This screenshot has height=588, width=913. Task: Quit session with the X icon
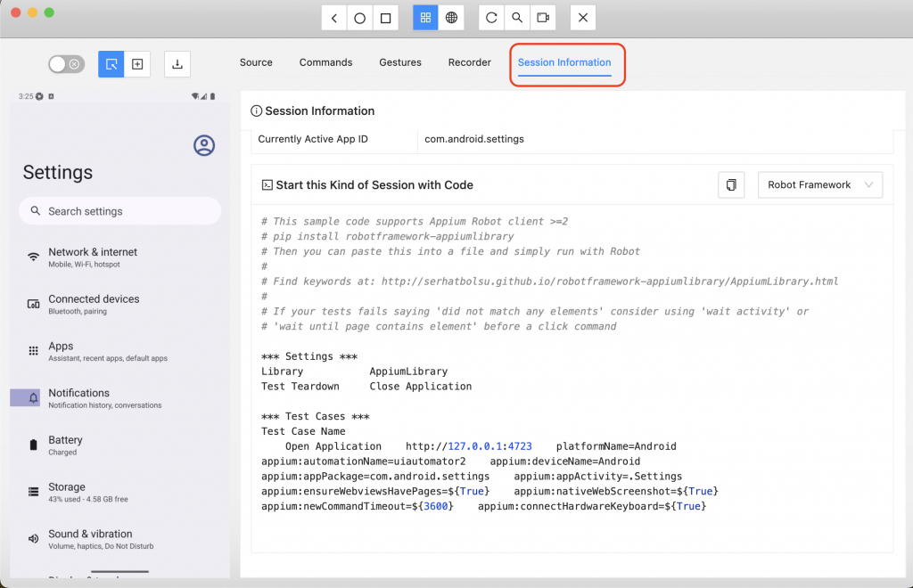pyautogui.click(x=583, y=18)
